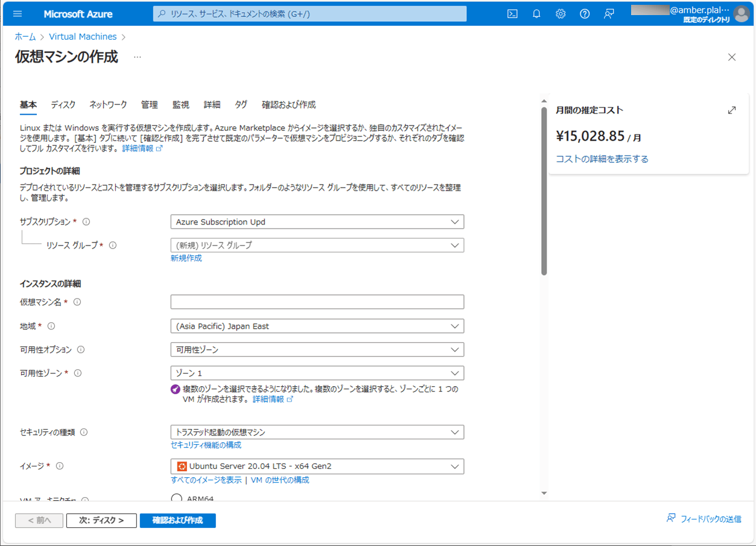Image resolution: width=756 pixels, height=546 pixels.
Task: Click the ¥15,028.85 monthly cost value
Action: click(590, 136)
